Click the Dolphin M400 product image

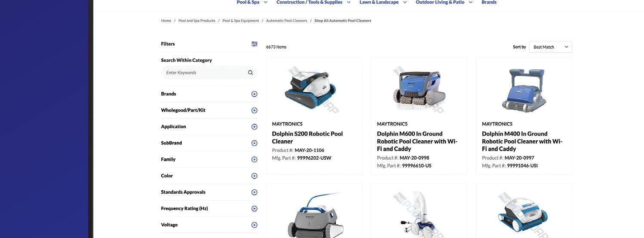point(524,90)
